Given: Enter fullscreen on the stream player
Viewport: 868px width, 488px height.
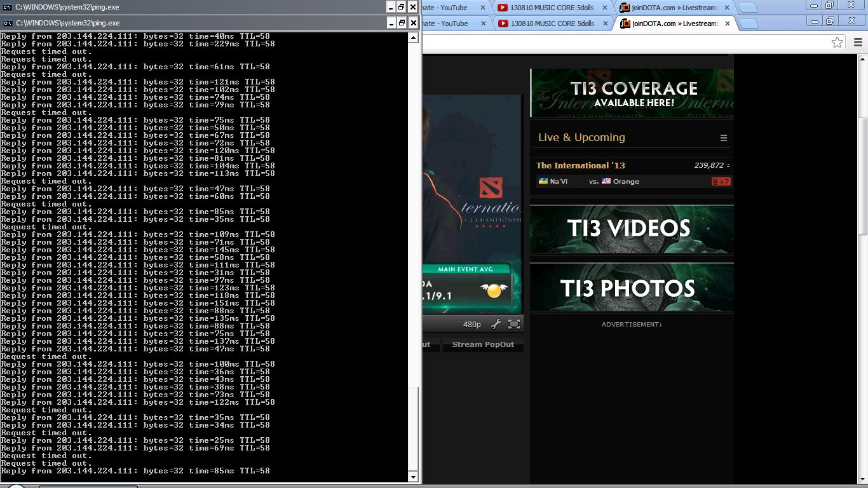Looking at the screenshot, I should tap(514, 324).
